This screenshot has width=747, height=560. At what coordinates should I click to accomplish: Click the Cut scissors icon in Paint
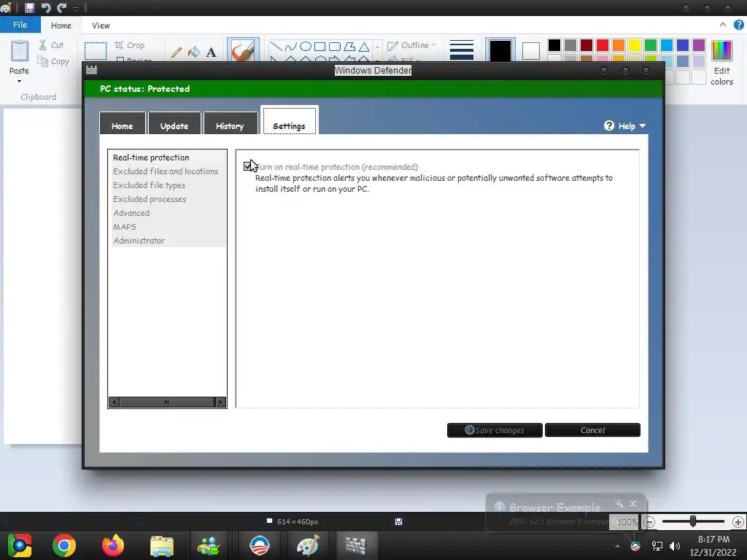pos(43,45)
